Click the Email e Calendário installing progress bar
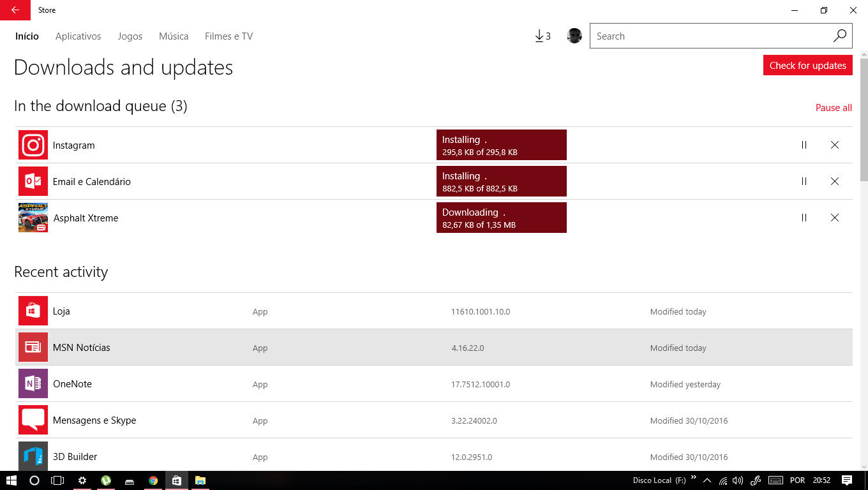The width and height of the screenshot is (868, 490). tap(502, 181)
